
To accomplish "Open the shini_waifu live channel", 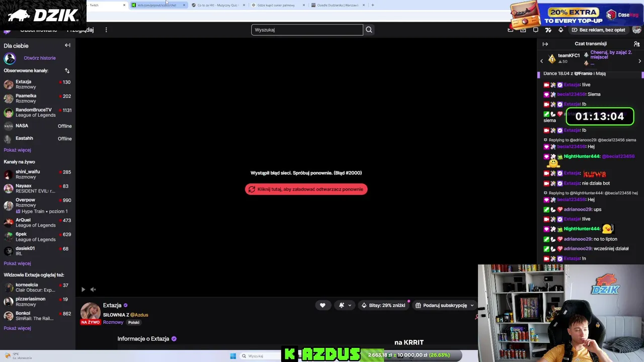I will [x=38, y=174].
